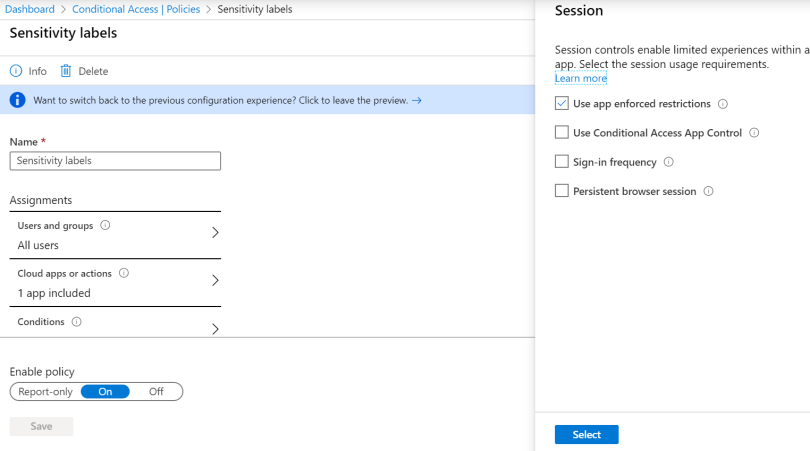Click info icon next to Persistent browser session
Image resolution: width=810 pixels, height=451 pixels.
(x=708, y=191)
